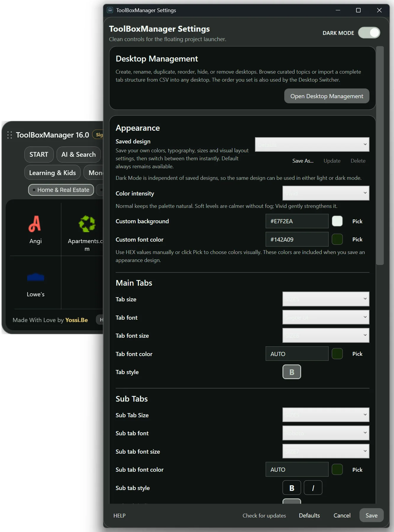Launch the Lowe's shortcut icon
394x532 pixels.
(35, 277)
